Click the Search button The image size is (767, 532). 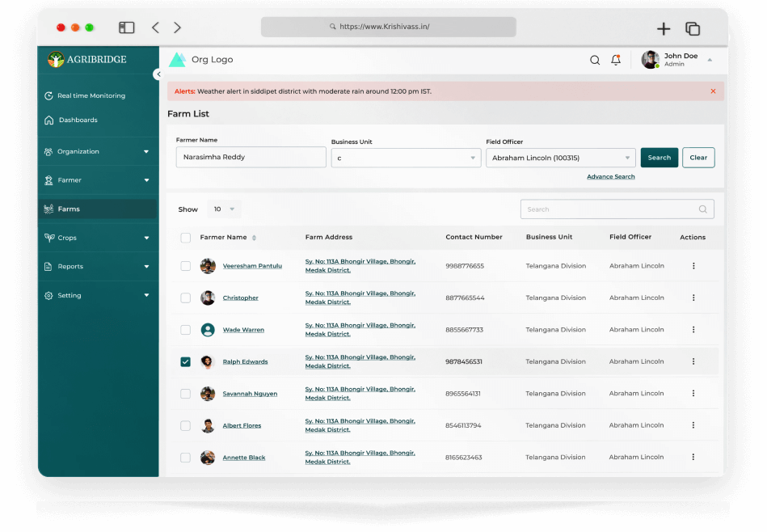click(x=659, y=157)
